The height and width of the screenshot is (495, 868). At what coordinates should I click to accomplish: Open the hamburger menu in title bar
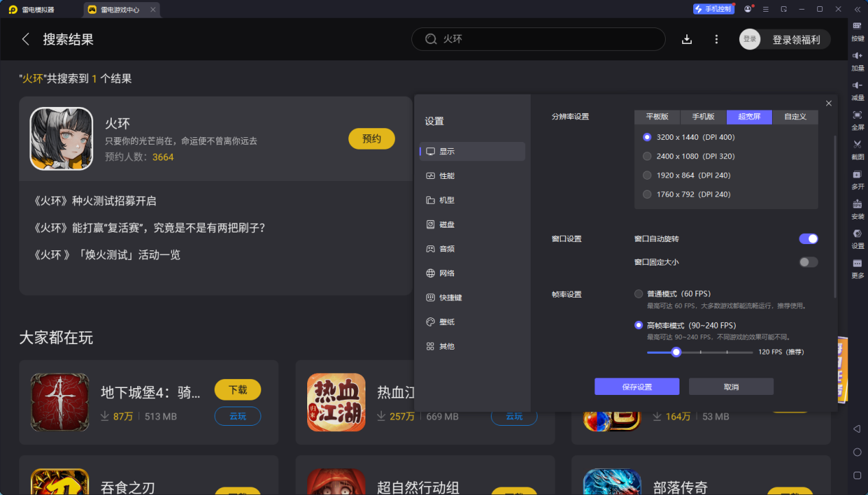tap(766, 10)
